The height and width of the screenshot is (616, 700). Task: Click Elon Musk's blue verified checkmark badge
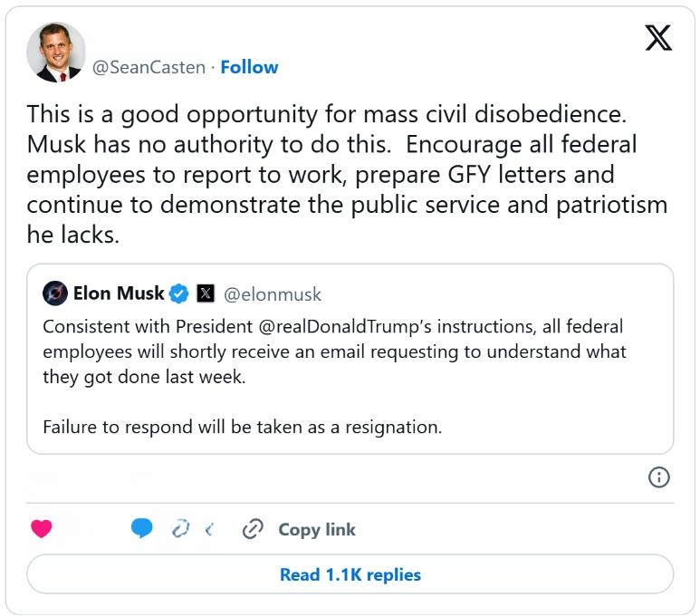click(x=179, y=294)
